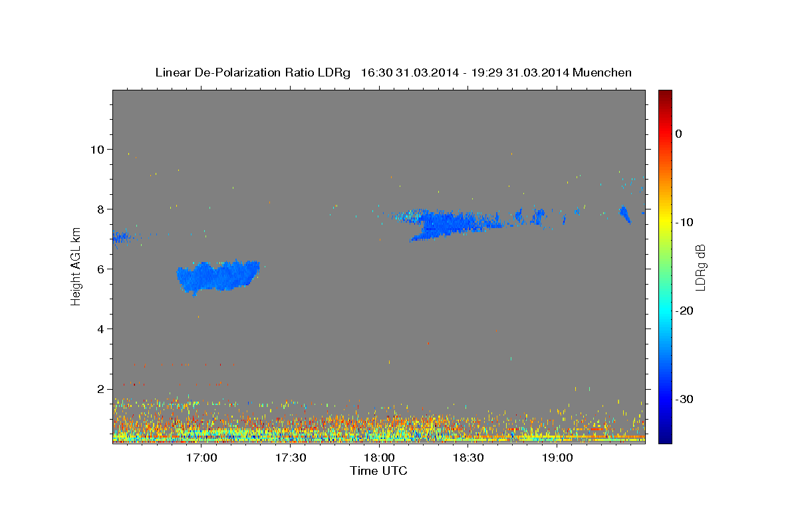Click the '19:00' time axis label
This screenshot has height=532, width=798.
click(557, 458)
